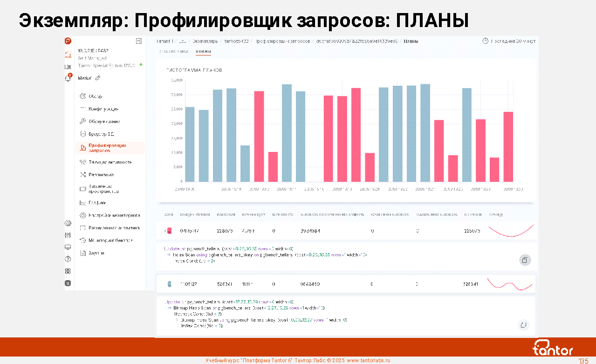Go to Браузер БД in sidebar menu
This screenshot has width=596, height=364.
tap(101, 134)
